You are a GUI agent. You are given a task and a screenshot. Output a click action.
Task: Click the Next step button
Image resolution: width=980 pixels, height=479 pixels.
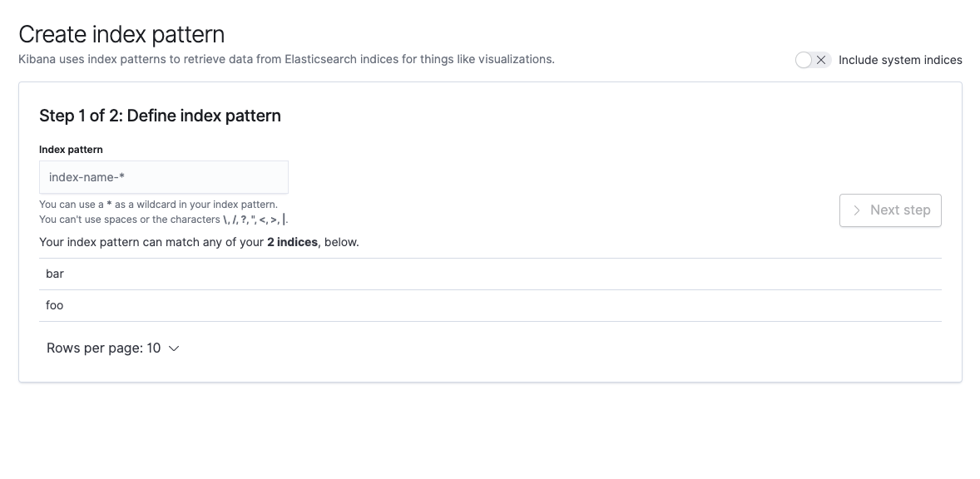pos(890,210)
